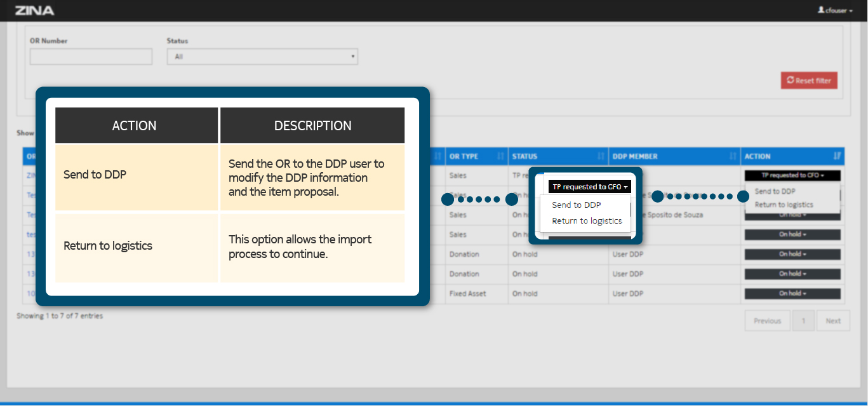Open On hold dropdown in first Donation row

coord(792,254)
